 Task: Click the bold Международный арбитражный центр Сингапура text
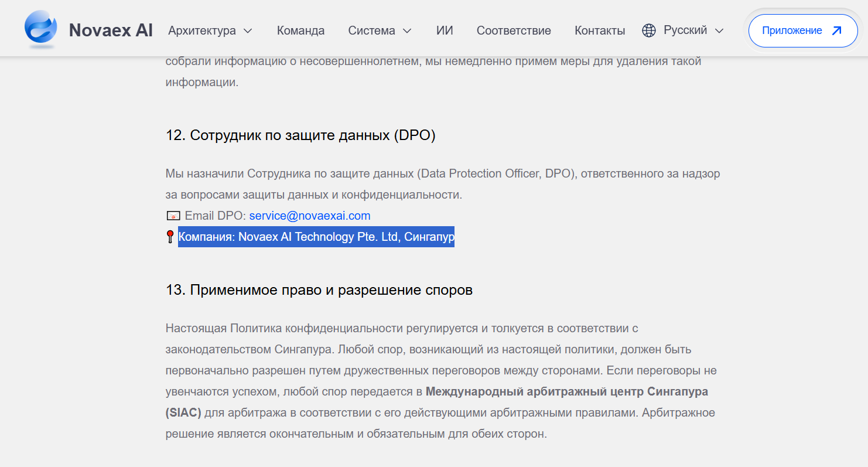pos(566,391)
